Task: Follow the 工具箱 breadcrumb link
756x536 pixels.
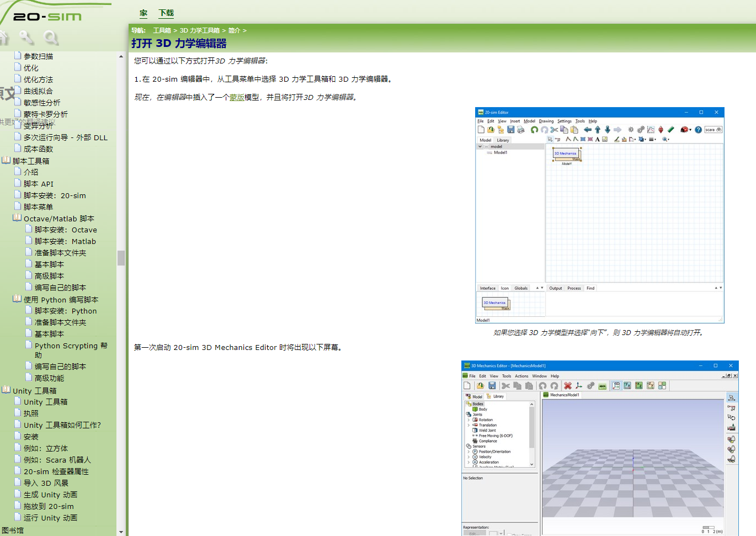Action: point(162,30)
